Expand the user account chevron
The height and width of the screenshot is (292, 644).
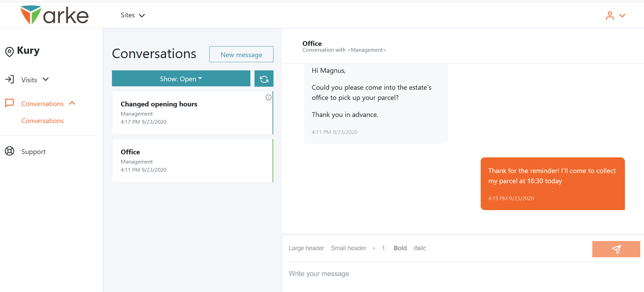[x=622, y=16]
